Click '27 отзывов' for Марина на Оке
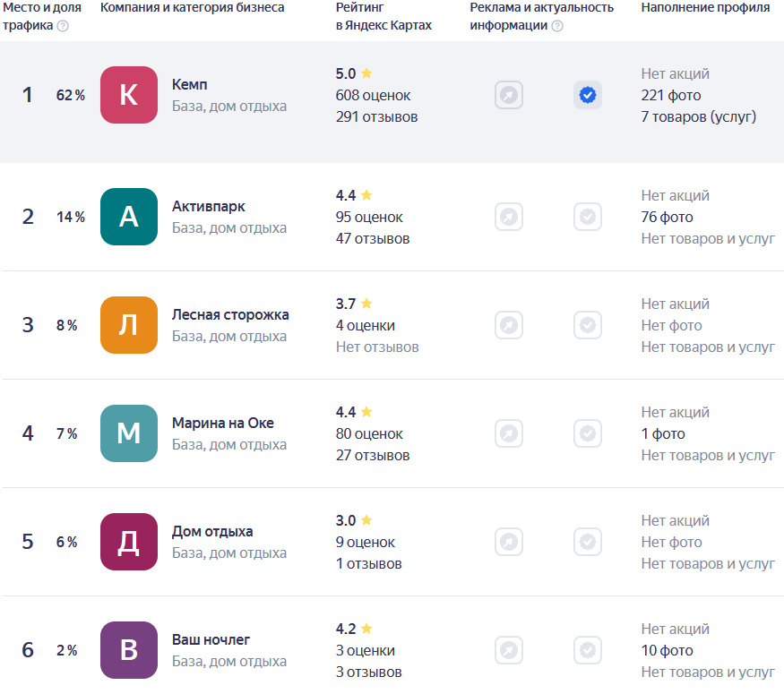 pos(373,455)
